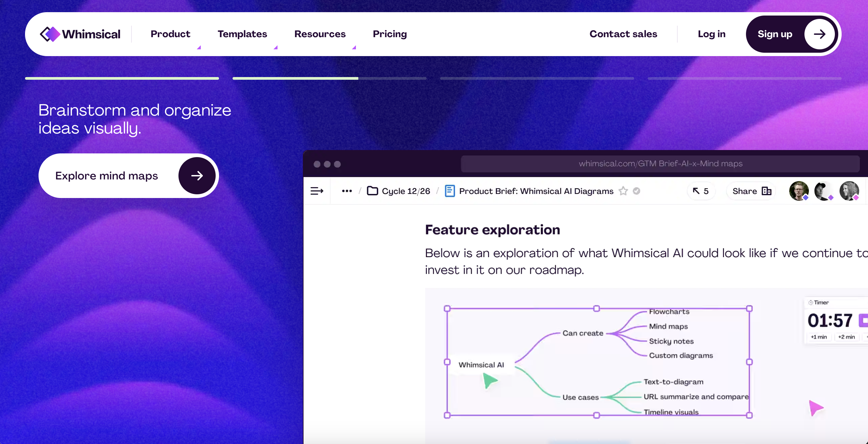Toggle the favorite star icon
This screenshot has height=444, width=868.
(623, 191)
